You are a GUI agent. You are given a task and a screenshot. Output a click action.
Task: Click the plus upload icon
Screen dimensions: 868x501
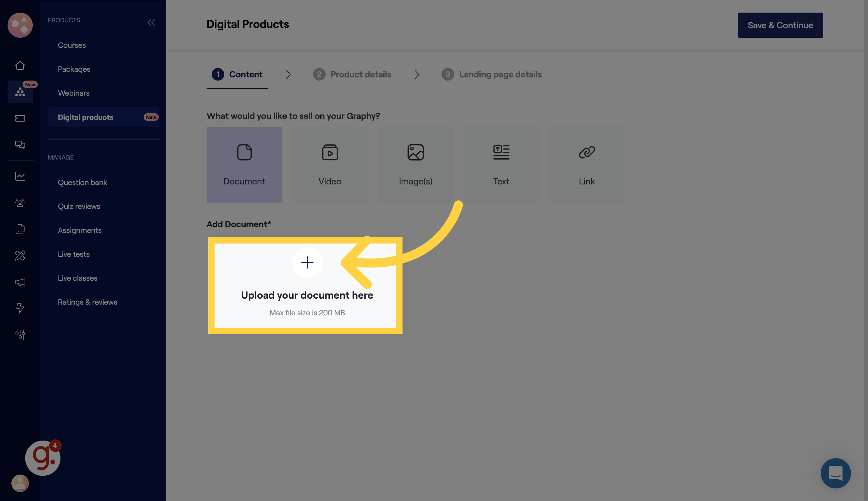tap(307, 262)
